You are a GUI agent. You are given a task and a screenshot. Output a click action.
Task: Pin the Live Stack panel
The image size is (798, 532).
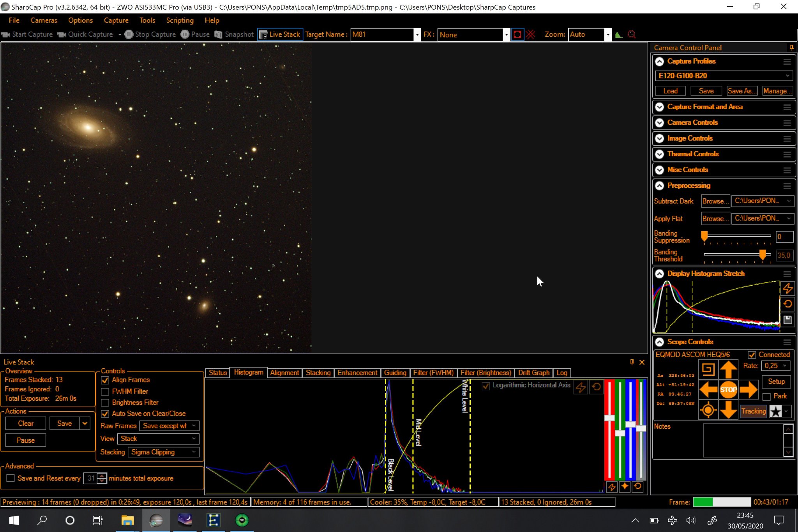[632, 362]
